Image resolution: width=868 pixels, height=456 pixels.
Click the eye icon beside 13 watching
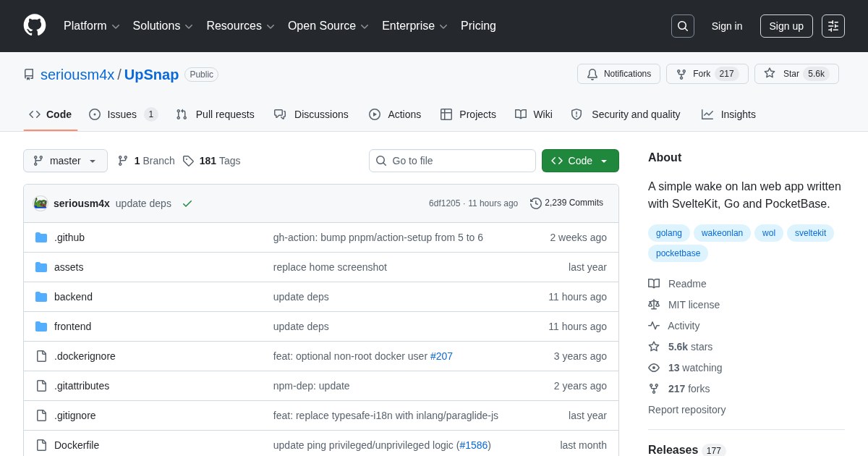[654, 368]
